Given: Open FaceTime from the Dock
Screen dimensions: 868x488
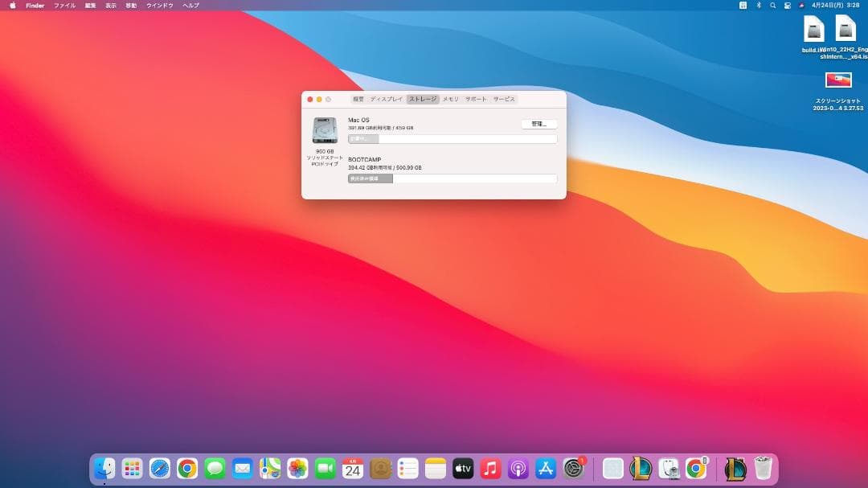Looking at the screenshot, I should (x=325, y=468).
